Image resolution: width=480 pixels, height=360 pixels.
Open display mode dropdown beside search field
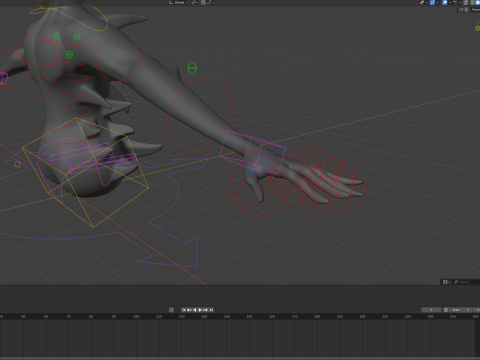[x=446, y=282]
